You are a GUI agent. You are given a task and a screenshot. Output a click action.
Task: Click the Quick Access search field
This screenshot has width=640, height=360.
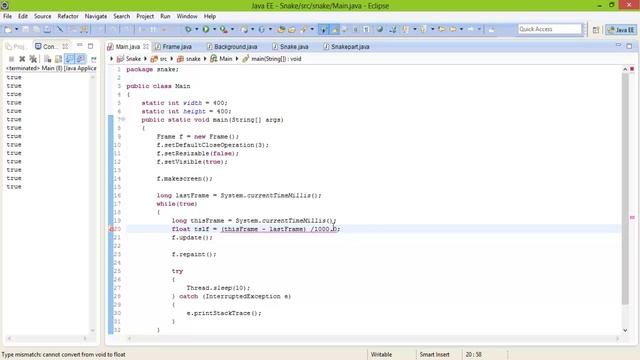(x=550, y=29)
